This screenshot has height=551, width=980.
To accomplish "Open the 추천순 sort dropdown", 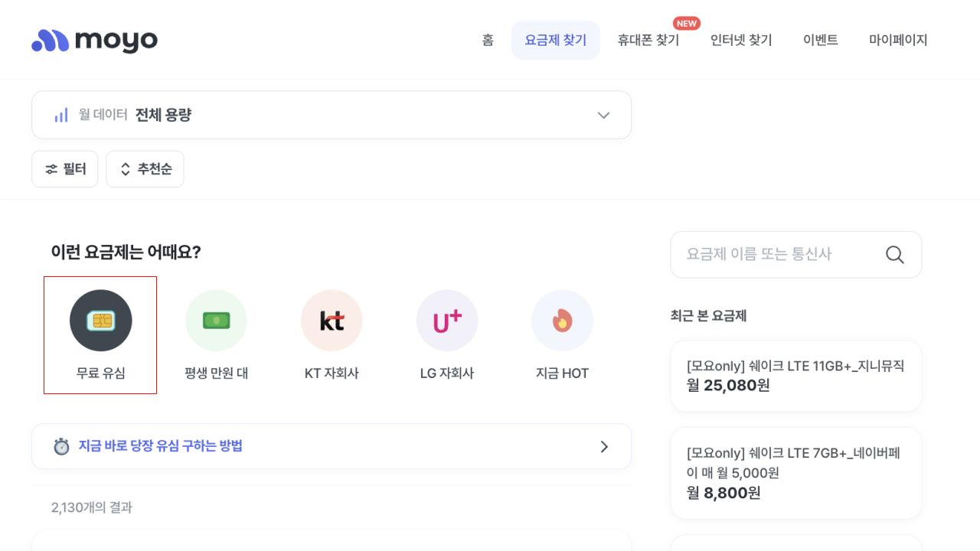I will pos(145,168).
